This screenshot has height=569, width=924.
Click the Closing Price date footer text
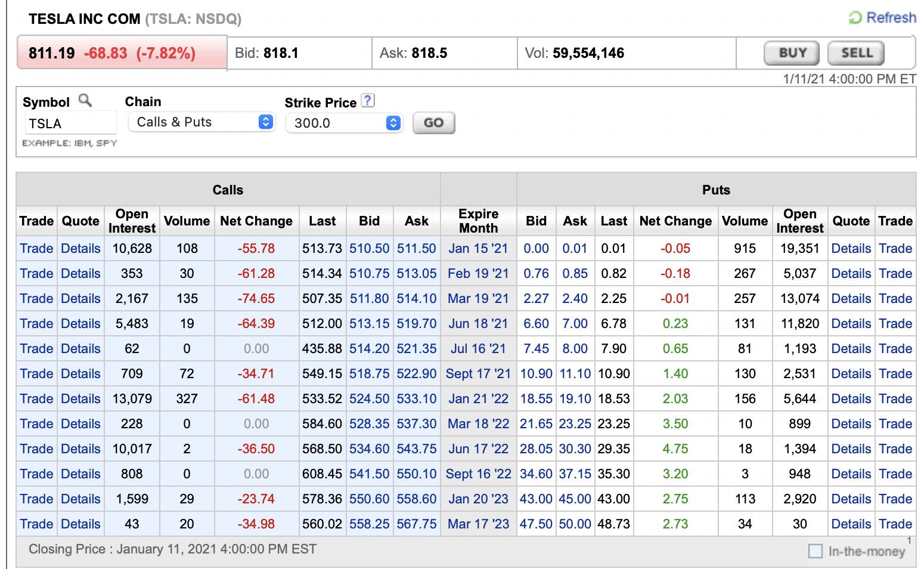(x=172, y=549)
